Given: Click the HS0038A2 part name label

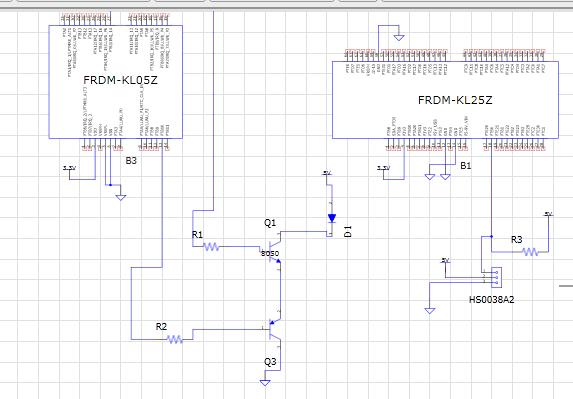Looking at the screenshot, I should click(x=492, y=300).
